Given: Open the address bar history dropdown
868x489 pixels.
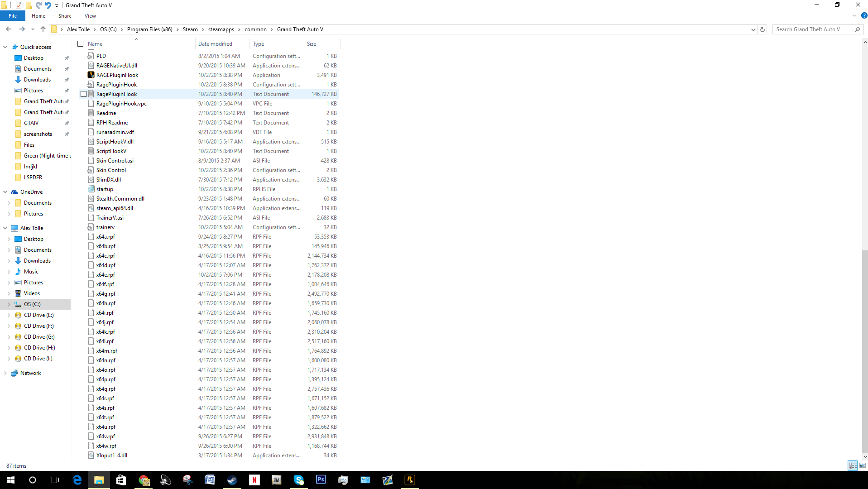Looking at the screenshot, I should (753, 29).
